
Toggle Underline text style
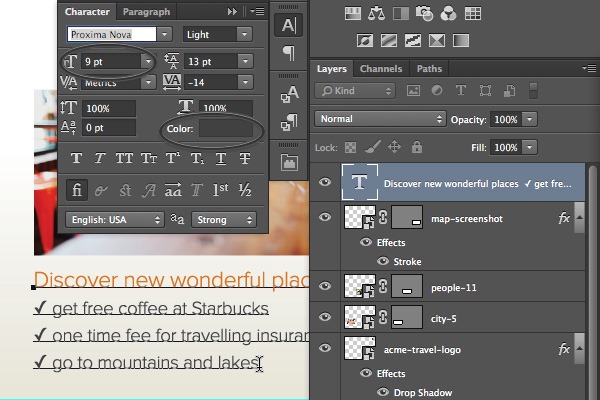pyautogui.click(x=220, y=159)
